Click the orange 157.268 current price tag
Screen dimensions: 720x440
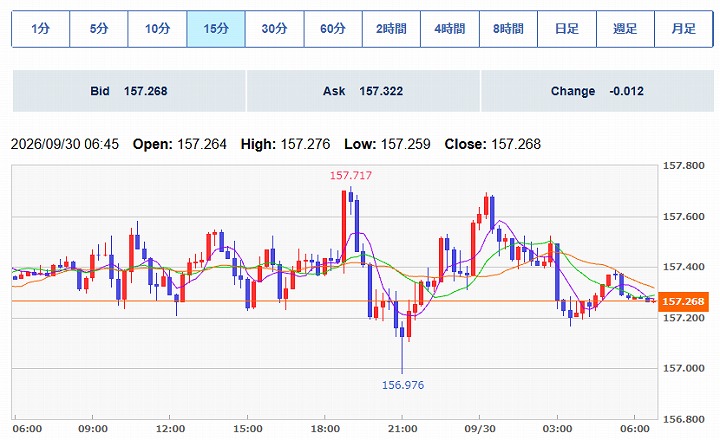coord(682,301)
